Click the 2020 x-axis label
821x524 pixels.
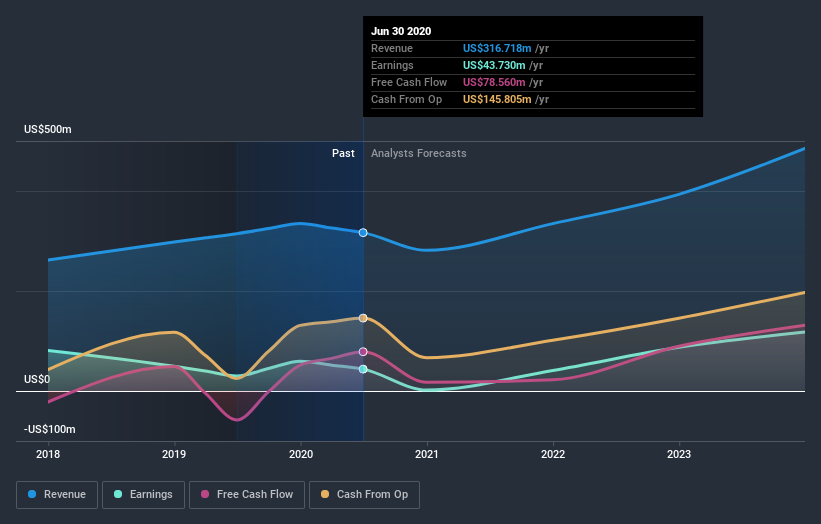[x=301, y=454]
